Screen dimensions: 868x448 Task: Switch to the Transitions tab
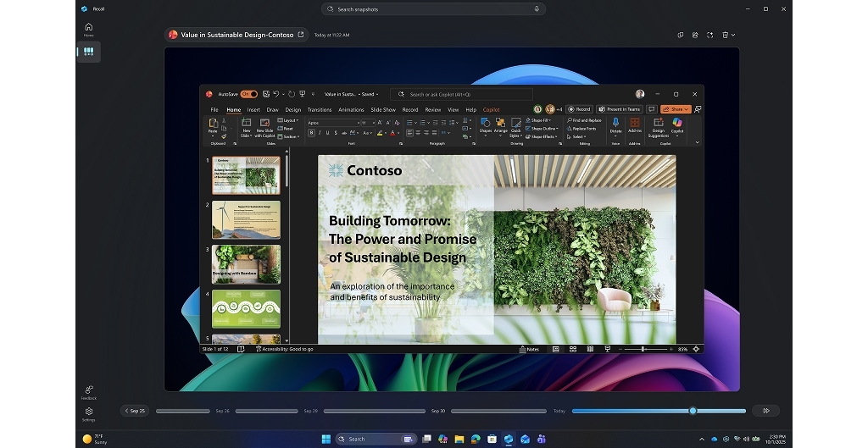320,109
